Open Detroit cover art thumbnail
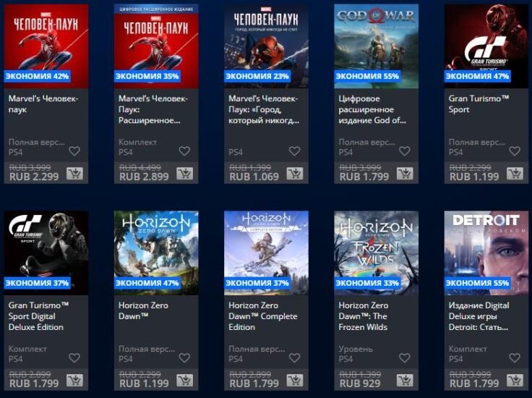 pyautogui.click(x=486, y=253)
